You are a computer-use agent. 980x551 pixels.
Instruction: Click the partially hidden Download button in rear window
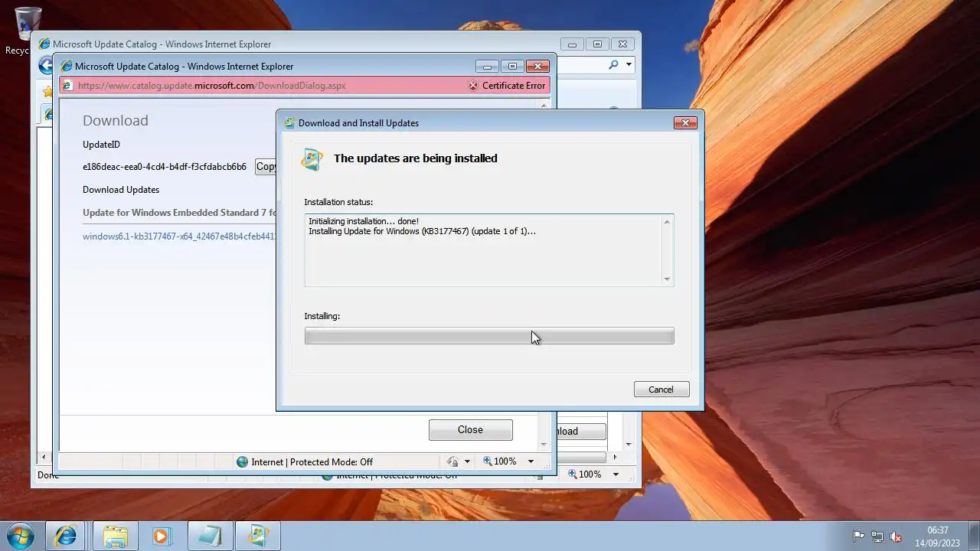pos(580,431)
